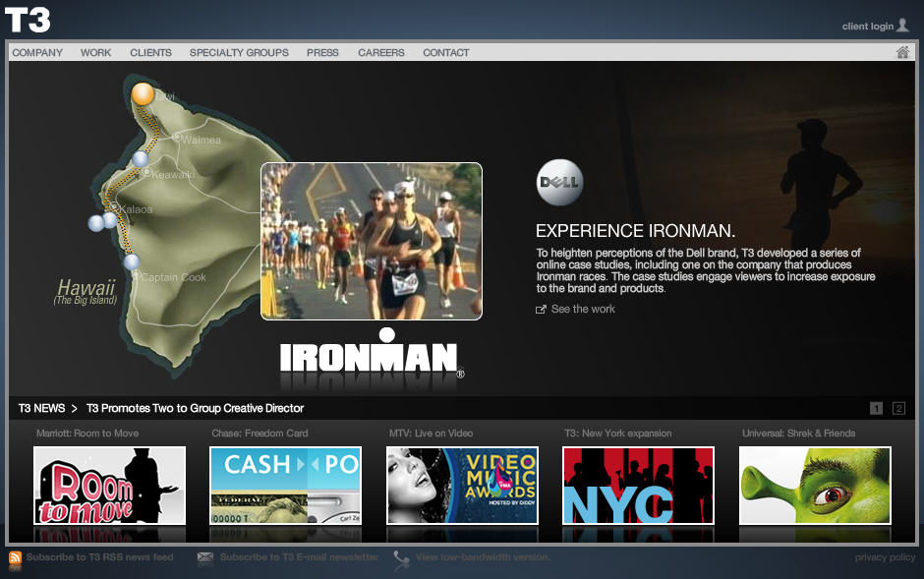
Task: Click the Waimea map label
Action: point(201,141)
